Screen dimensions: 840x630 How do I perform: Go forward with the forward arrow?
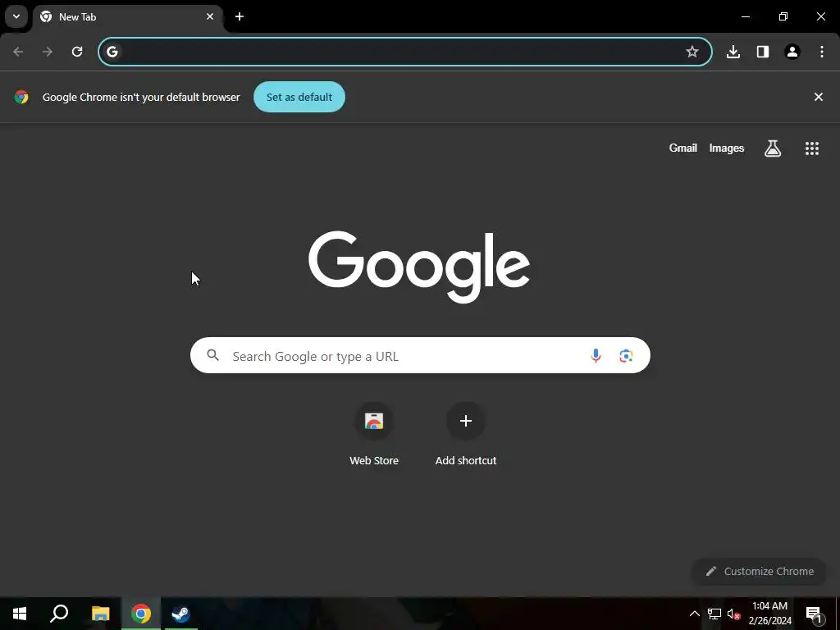[x=48, y=52]
